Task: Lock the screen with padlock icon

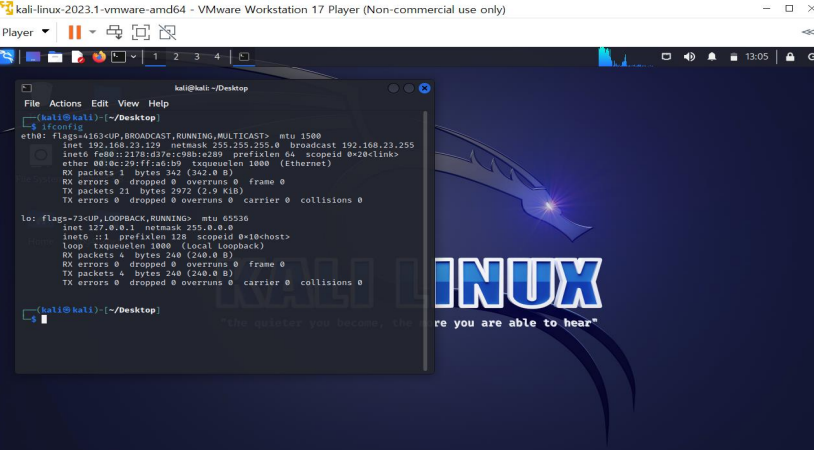Action: click(790, 57)
